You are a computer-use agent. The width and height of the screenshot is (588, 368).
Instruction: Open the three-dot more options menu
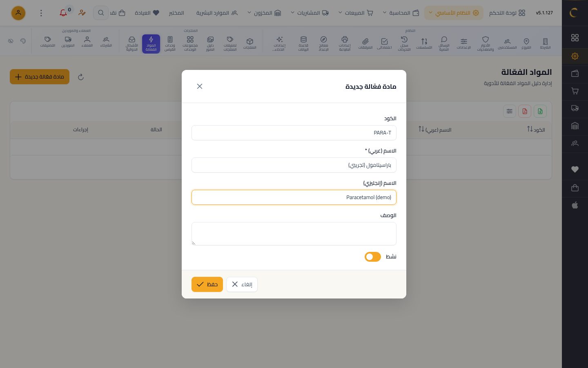(x=41, y=13)
